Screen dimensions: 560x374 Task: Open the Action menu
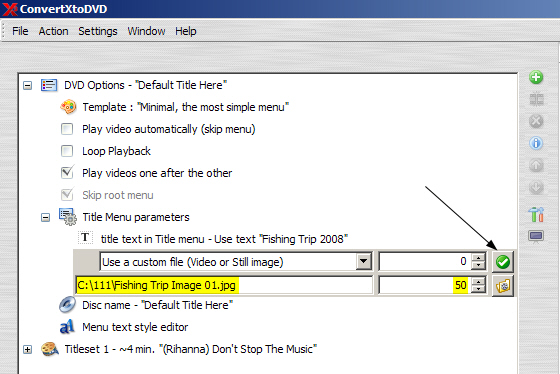pos(53,31)
